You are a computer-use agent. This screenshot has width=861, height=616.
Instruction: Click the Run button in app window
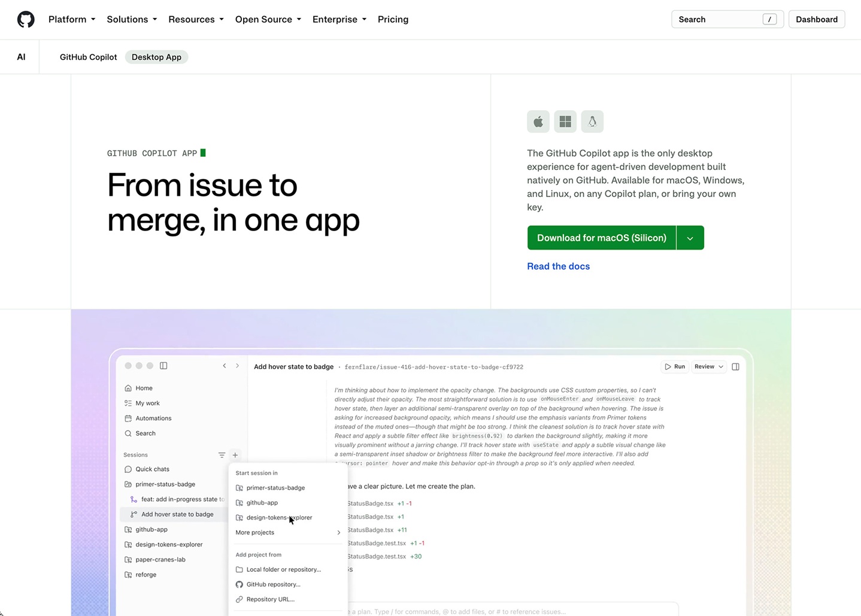click(675, 366)
